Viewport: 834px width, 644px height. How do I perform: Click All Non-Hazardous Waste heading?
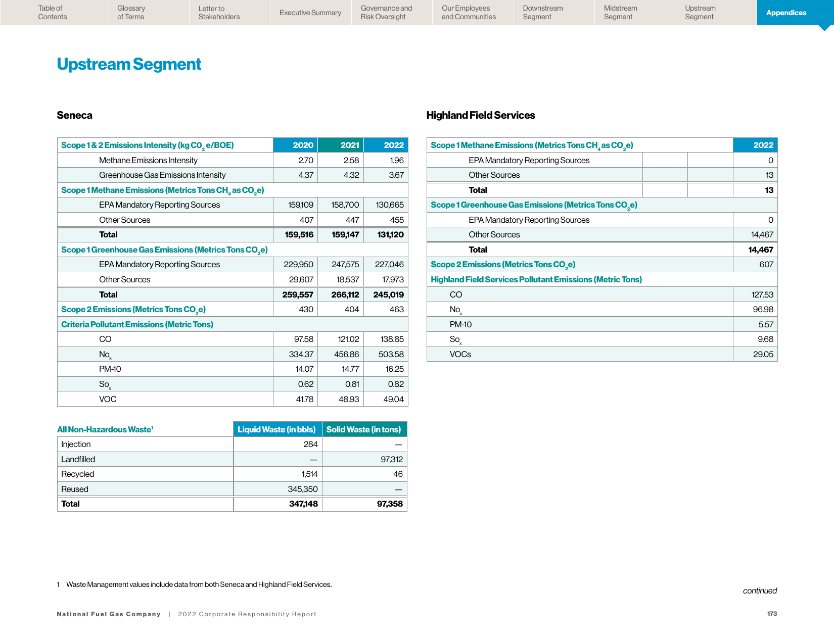click(x=105, y=429)
